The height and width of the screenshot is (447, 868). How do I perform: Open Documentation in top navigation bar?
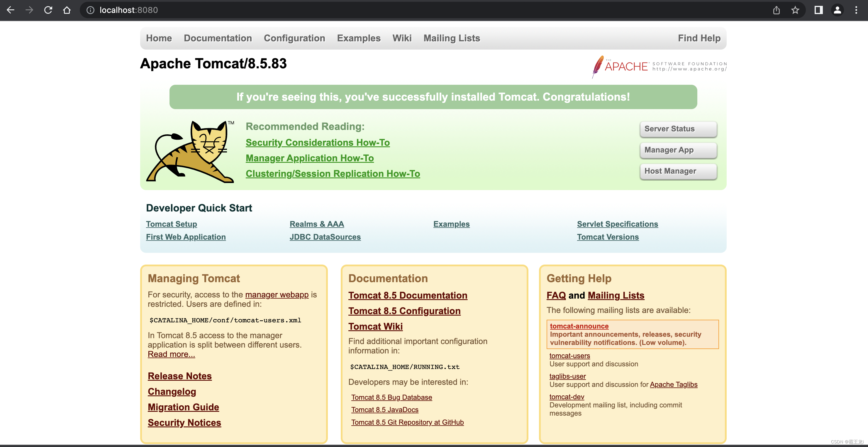(218, 38)
